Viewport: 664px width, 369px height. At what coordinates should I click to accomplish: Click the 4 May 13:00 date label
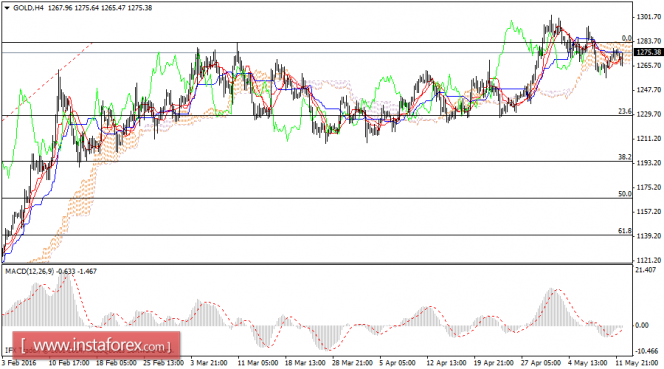click(587, 363)
